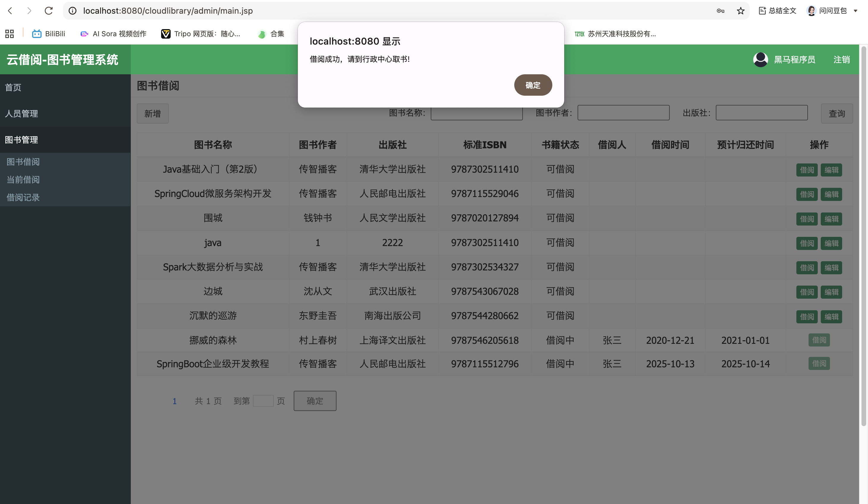Click the 总结全文 toolbar button
Image resolution: width=868 pixels, height=504 pixels.
(777, 11)
